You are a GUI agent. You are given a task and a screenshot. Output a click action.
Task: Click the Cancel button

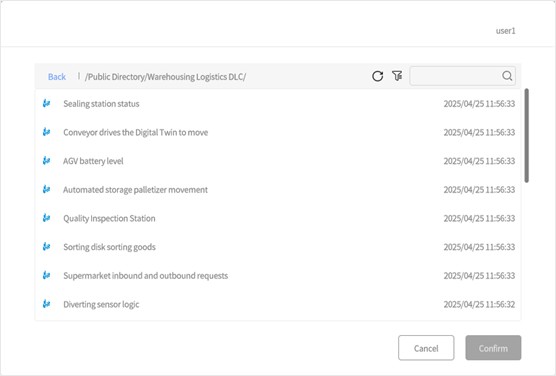point(426,348)
